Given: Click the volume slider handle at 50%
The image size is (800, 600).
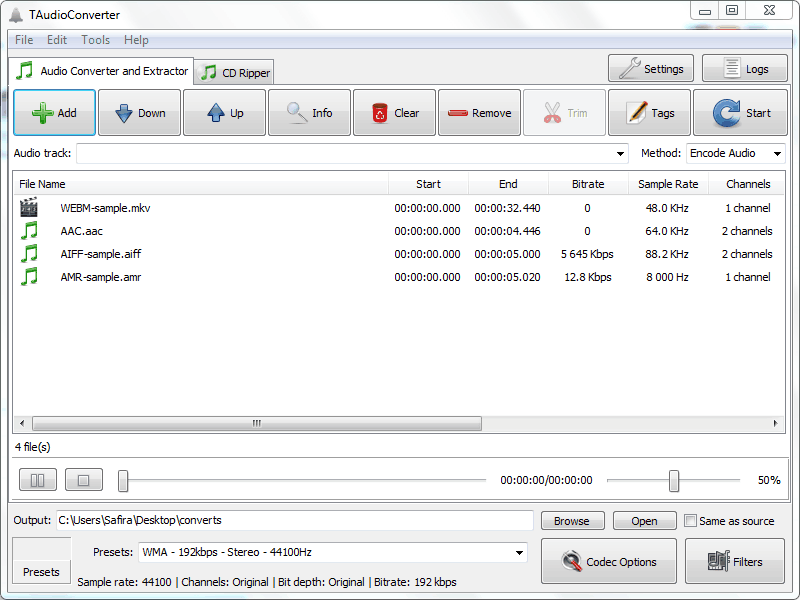Looking at the screenshot, I should coord(674,481).
